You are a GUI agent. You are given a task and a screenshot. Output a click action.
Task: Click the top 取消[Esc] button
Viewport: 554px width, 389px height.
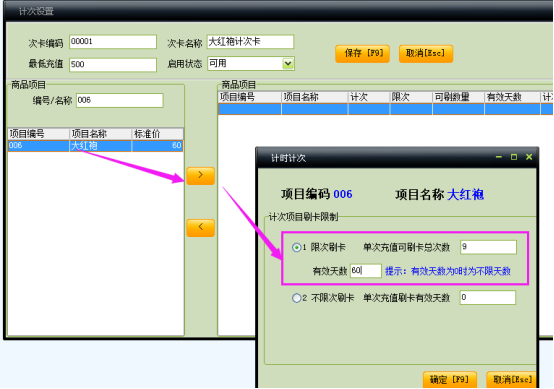pos(426,54)
